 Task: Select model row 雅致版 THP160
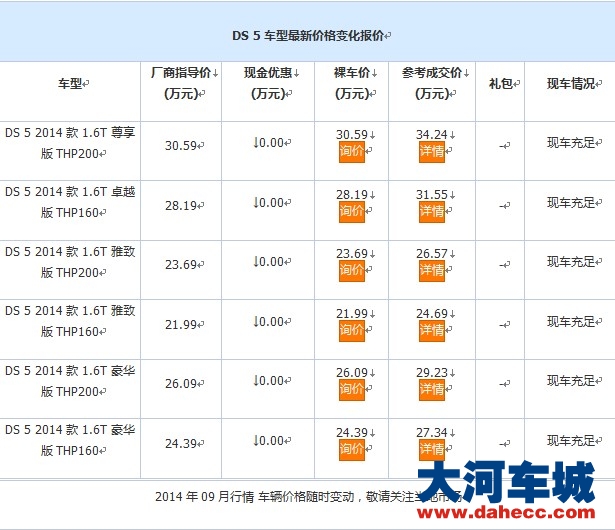pyautogui.click(x=70, y=321)
